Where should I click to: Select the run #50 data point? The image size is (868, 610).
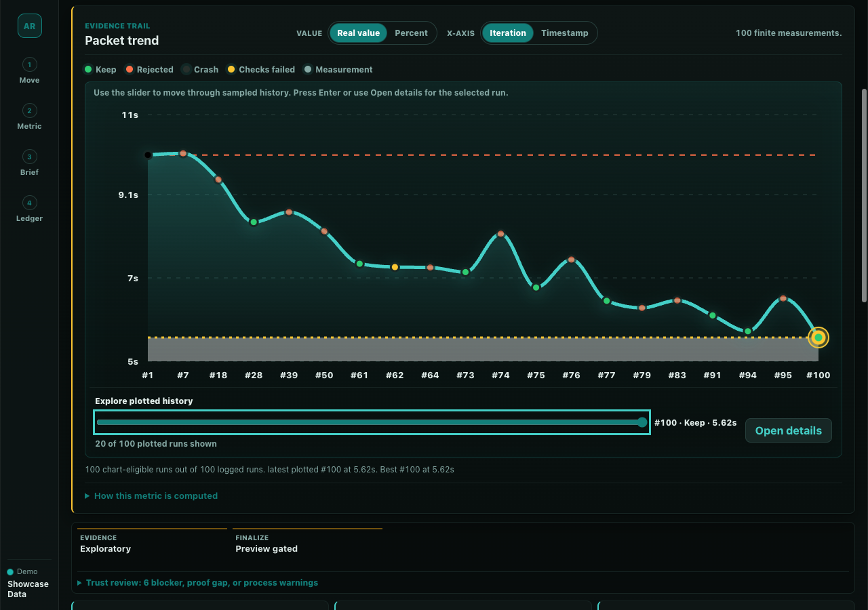click(324, 231)
